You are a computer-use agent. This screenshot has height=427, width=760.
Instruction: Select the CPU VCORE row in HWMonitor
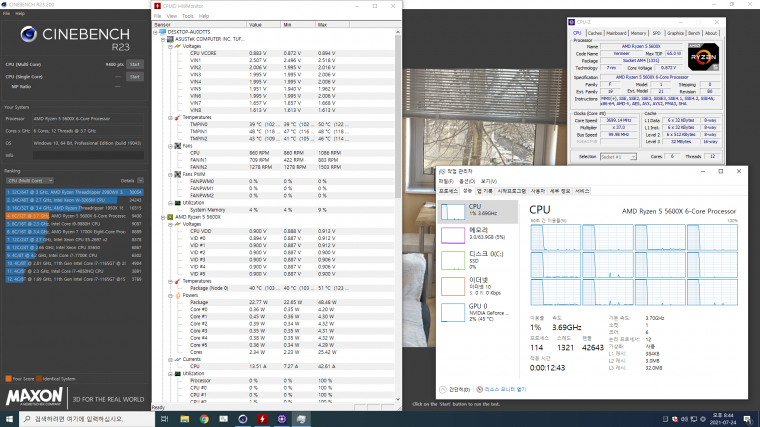pyautogui.click(x=274, y=53)
